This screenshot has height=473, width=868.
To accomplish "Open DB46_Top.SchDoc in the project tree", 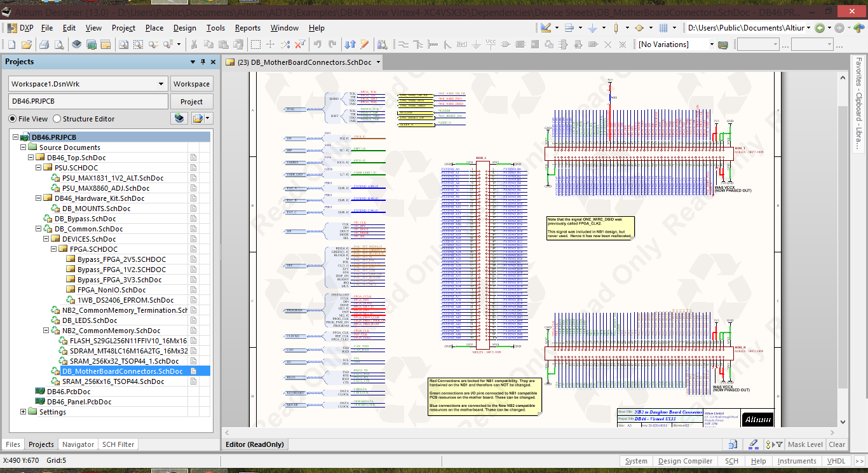I will click(76, 158).
